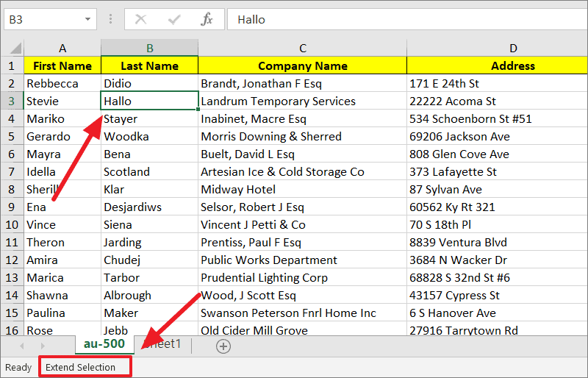The image size is (588, 378).
Task: Open the Name Box dropdown arrow
Action: click(x=87, y=19)
